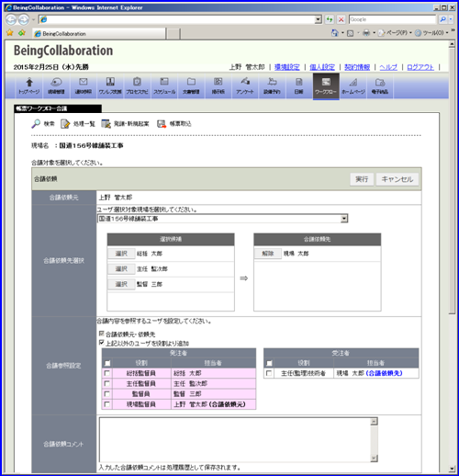Toggle select-all checkbox in 発注者 header

[107, 363]
